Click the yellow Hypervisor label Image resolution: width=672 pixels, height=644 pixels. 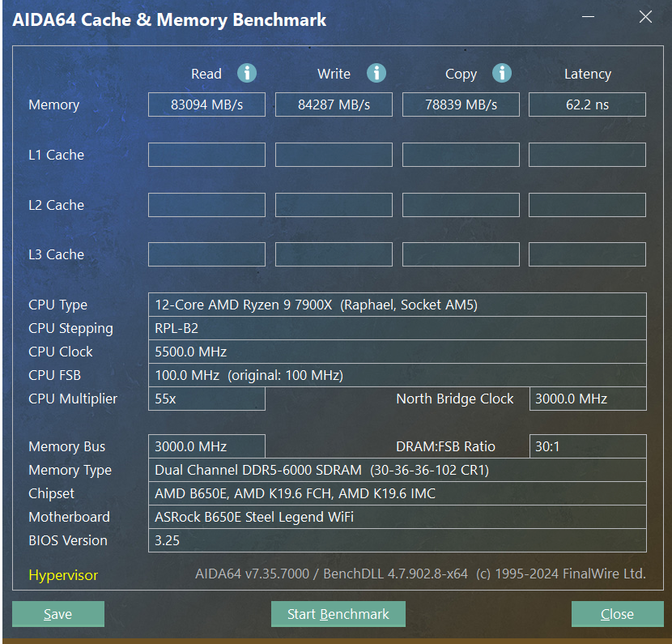pyautogui.click(x=63, y=575)
